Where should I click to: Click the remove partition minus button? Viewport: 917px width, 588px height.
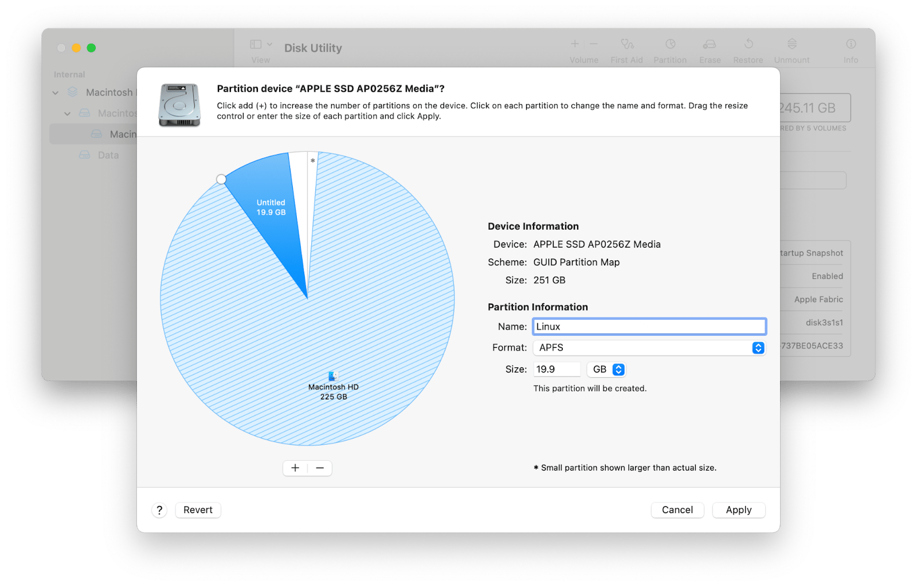point(320,468)
